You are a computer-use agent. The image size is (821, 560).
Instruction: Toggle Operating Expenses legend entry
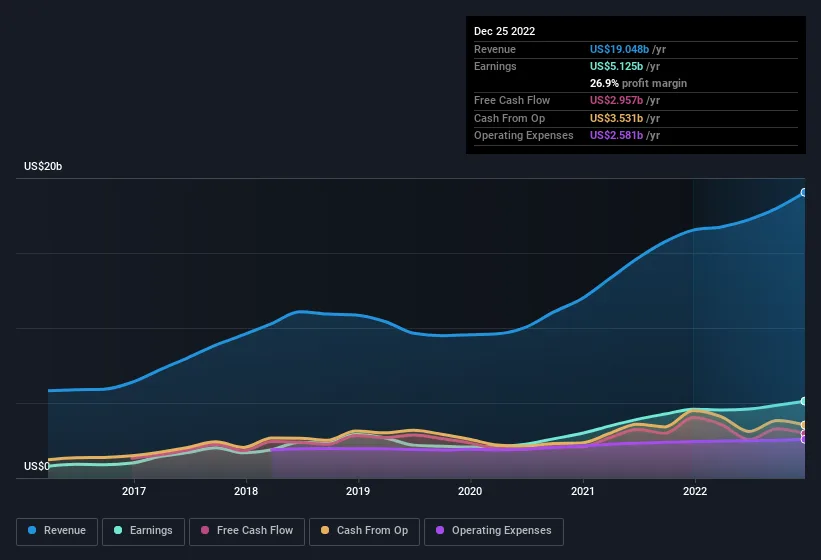pyautogui.click(x=493, y=531)
